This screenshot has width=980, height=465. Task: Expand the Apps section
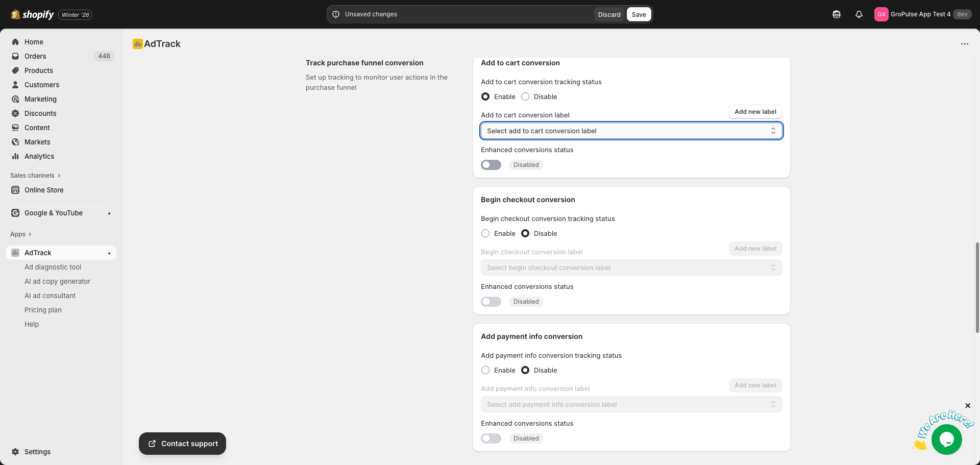[17, 234]
